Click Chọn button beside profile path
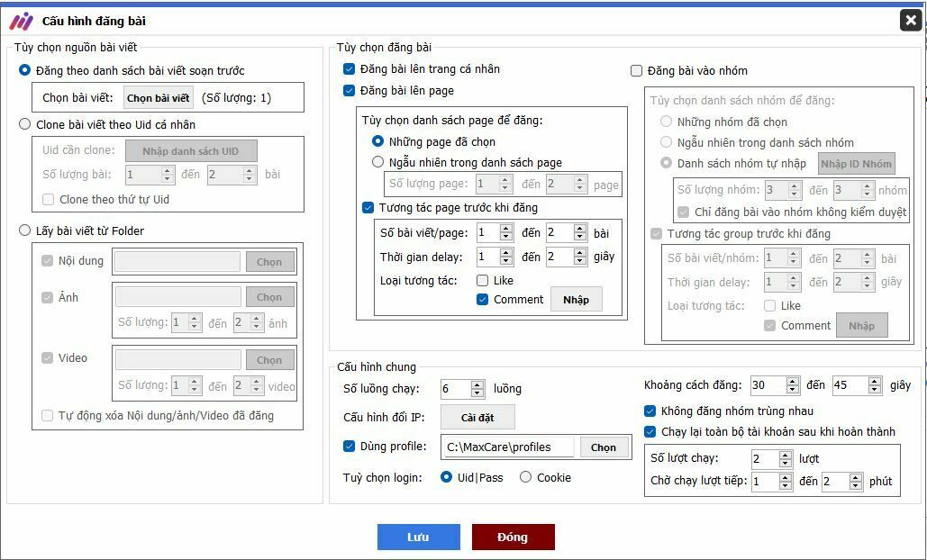Image resolution: width=927 pixels, height=560 pixels. [x=604, y=447]
